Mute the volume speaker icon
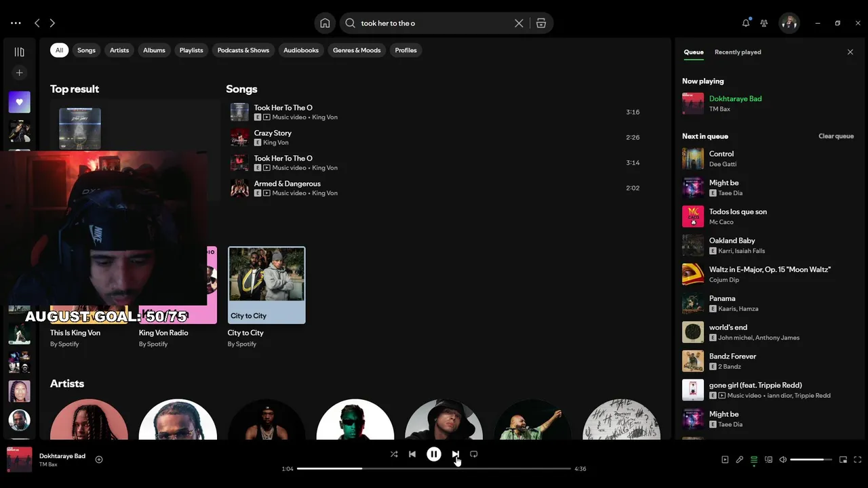 [783, 460]
